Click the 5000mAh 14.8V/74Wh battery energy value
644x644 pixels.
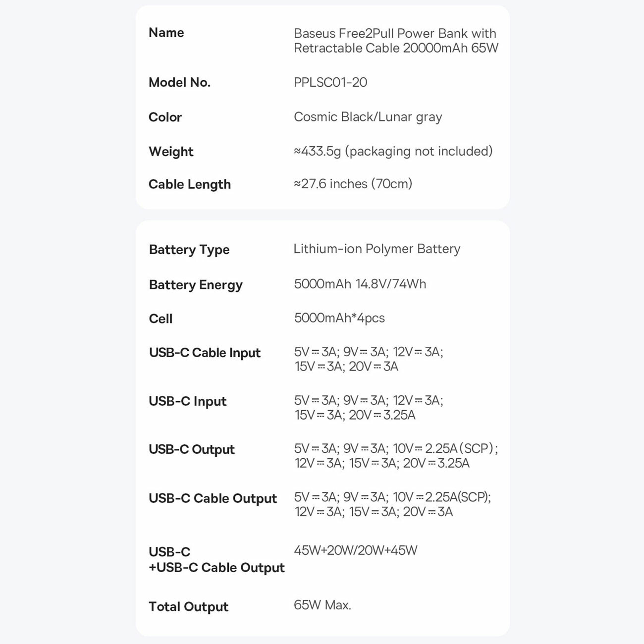(x=360, y=284)
